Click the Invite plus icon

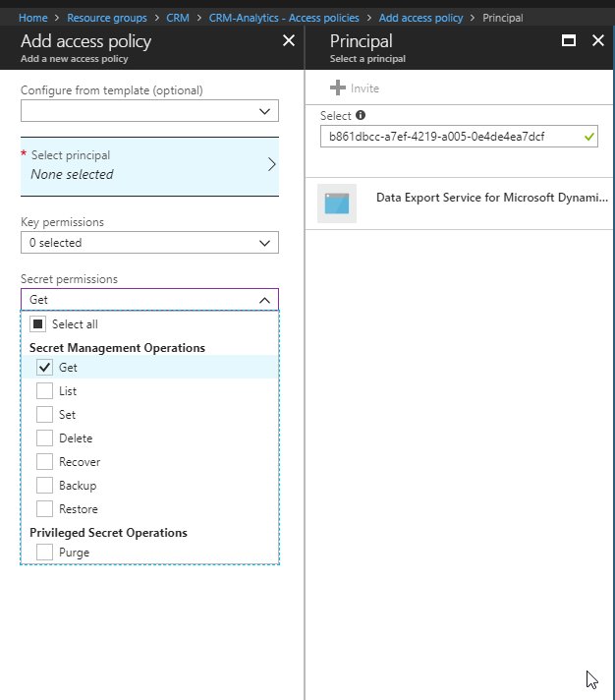338,88
